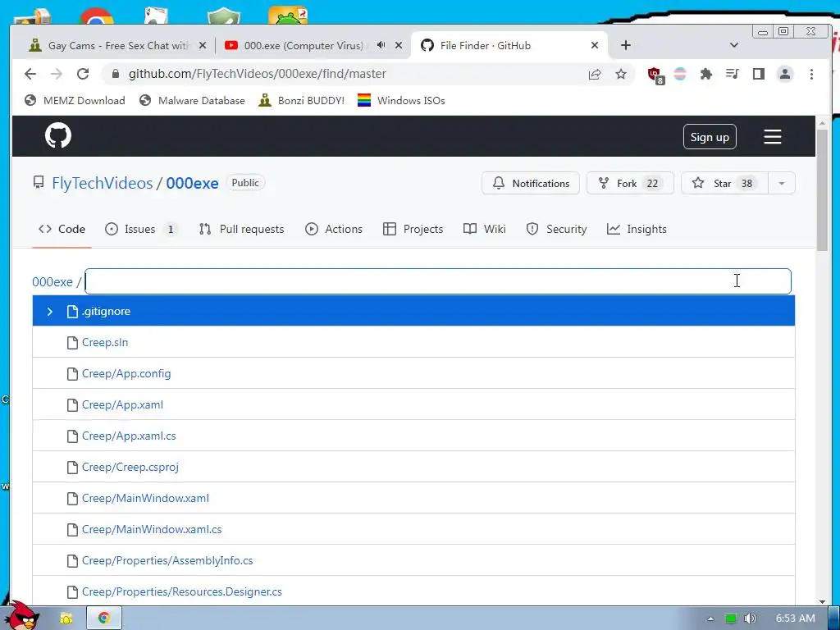Open the file explorer taskbar icon
This screenshot has width=840, height=630.
pyautogui.click(x=66, y=619)
